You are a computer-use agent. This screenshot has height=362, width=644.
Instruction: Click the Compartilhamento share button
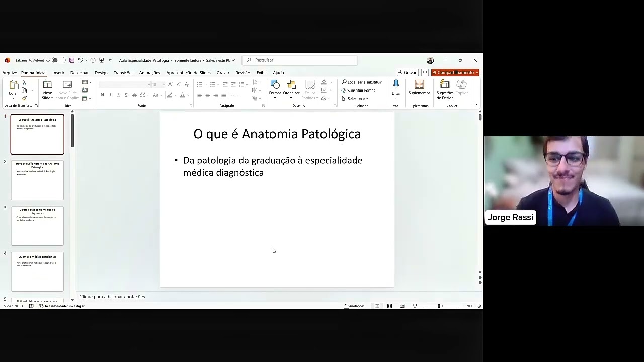[455, 73]
